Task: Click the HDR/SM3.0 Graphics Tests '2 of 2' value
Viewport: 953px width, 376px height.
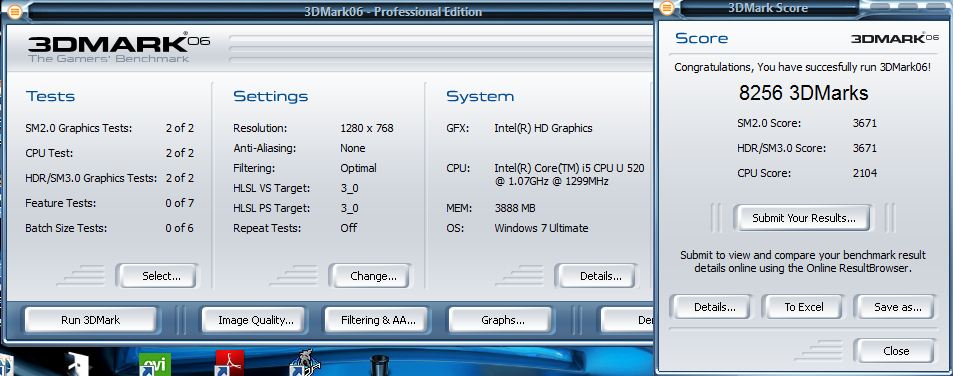Action: 180,178
